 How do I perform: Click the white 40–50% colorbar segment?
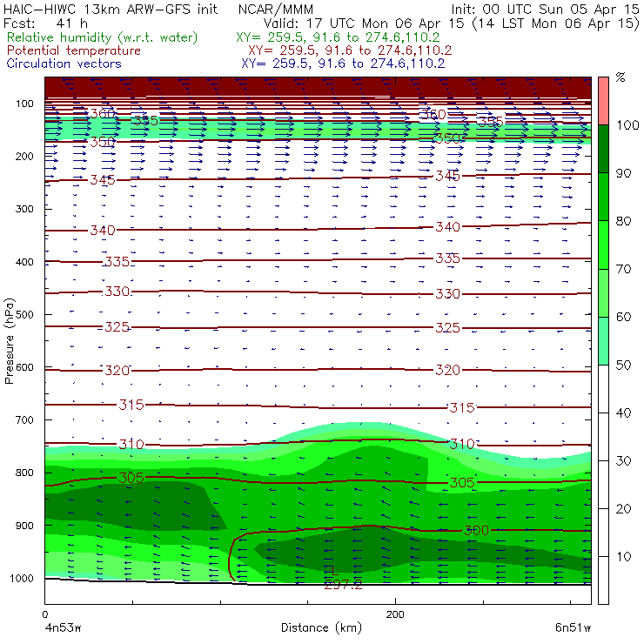tap(603, 388)
